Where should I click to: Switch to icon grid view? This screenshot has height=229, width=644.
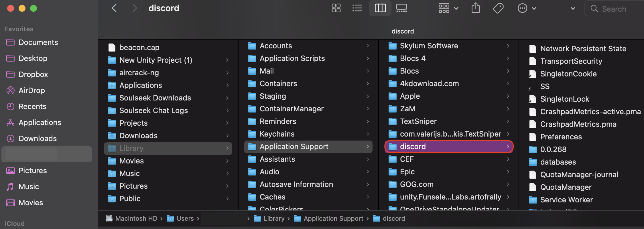click(336, 8)
